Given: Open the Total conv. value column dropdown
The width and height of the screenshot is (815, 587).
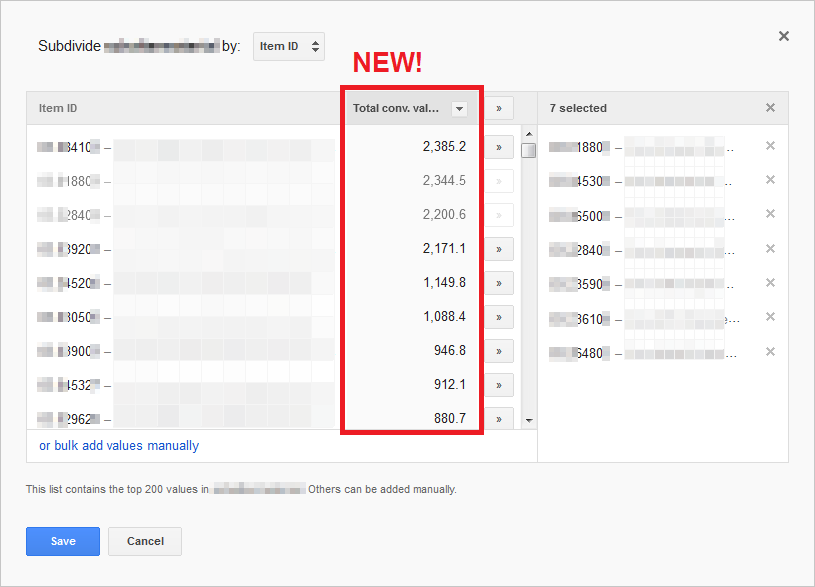Looking at the screenshot, I should pos(459,108).
